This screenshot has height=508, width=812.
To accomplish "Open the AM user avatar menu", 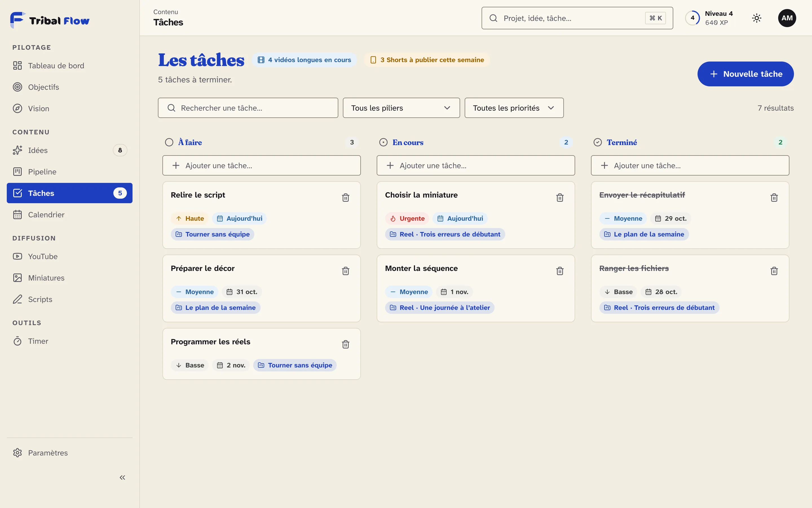I will click(x=787, y=18).
